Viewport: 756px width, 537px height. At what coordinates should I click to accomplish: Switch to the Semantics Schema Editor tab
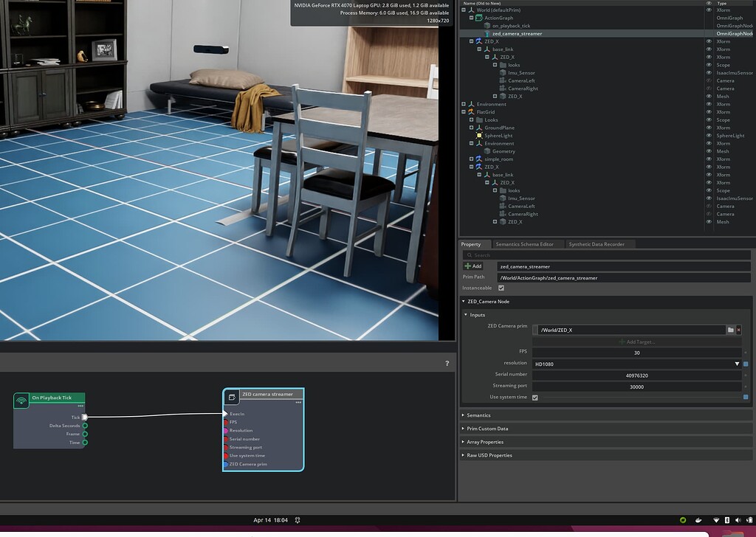pos(524,244)
